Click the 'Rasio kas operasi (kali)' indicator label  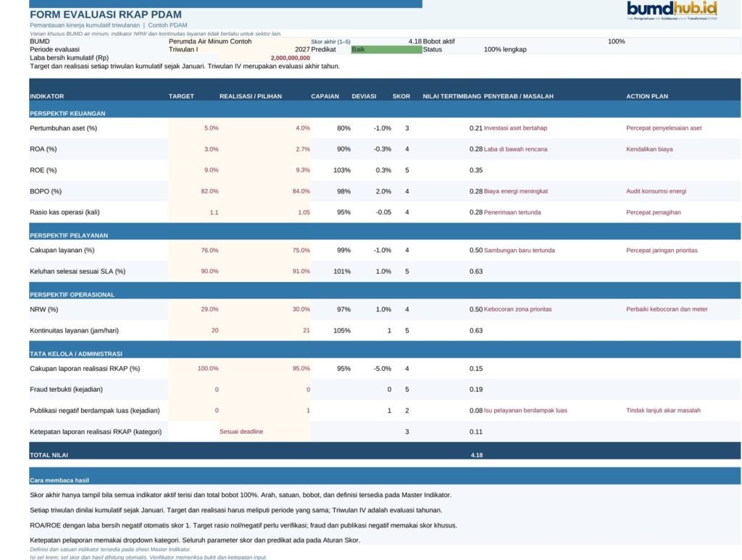(x=64, y=212)
